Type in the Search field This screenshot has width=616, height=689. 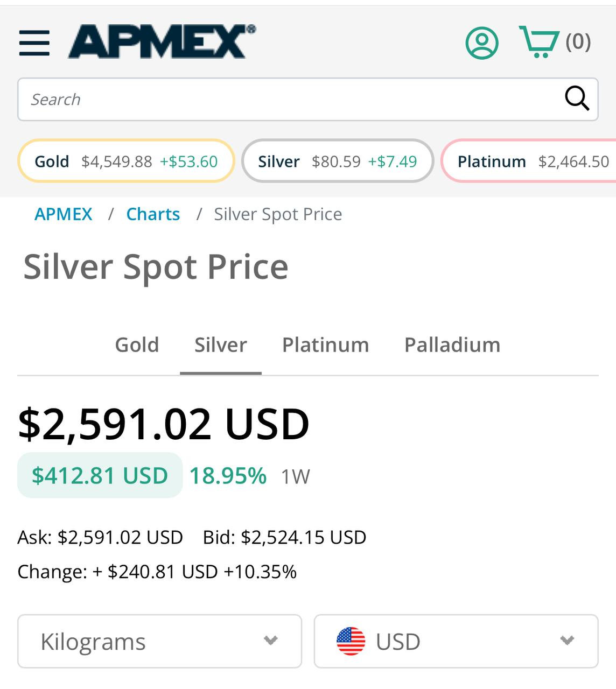[291, 100]
